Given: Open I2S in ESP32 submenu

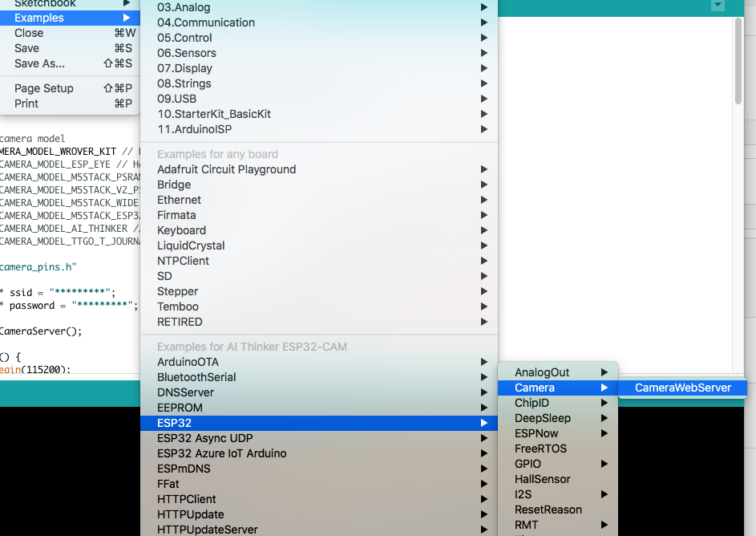Looking at the screenshot, I should tap(558, 494).
